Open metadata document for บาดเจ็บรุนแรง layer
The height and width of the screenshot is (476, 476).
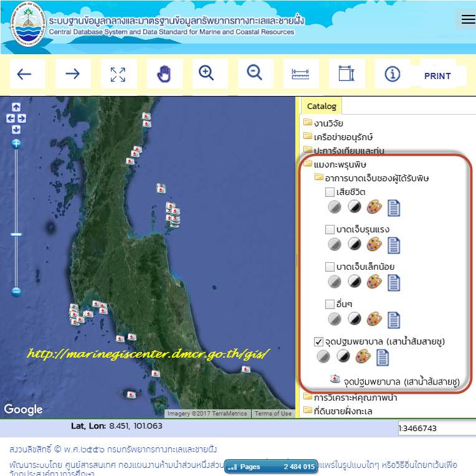point(394,245)
